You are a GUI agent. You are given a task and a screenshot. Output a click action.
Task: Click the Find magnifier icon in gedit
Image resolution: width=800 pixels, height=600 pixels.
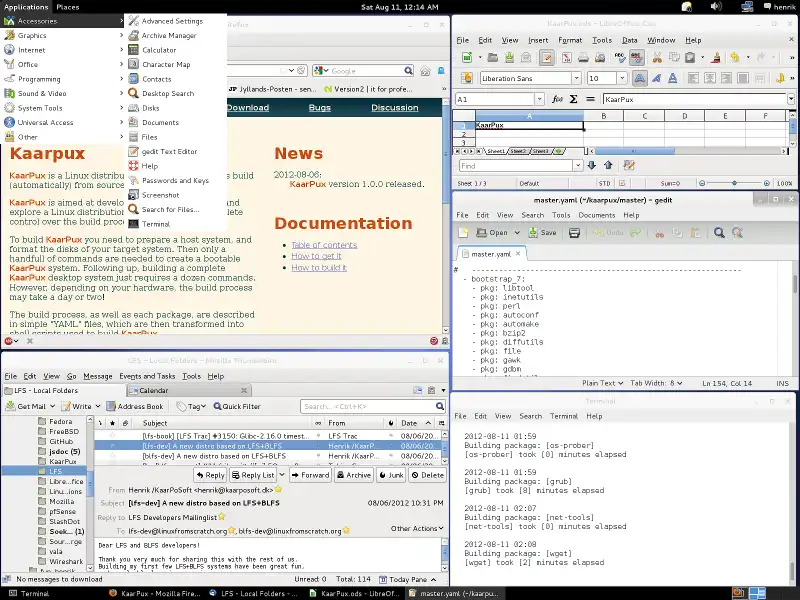click(x=719, y=233)
